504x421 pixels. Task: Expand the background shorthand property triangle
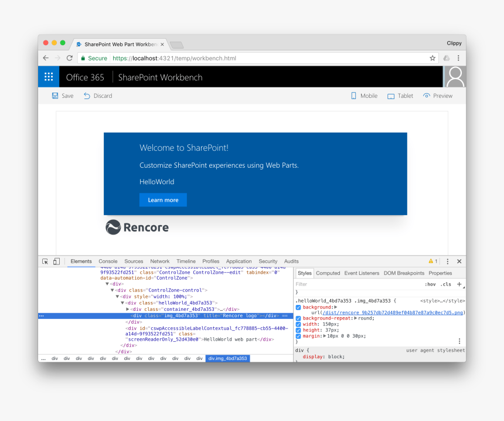[336, 307]
